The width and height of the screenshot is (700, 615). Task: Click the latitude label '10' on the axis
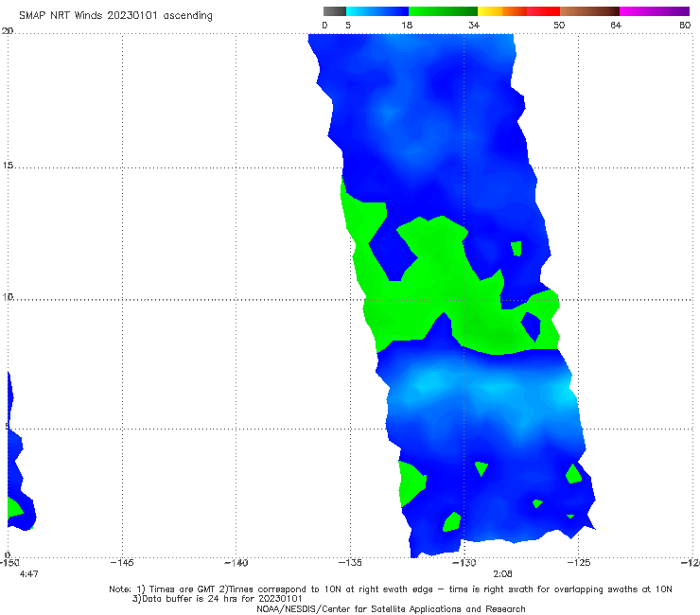coord(8,296)
